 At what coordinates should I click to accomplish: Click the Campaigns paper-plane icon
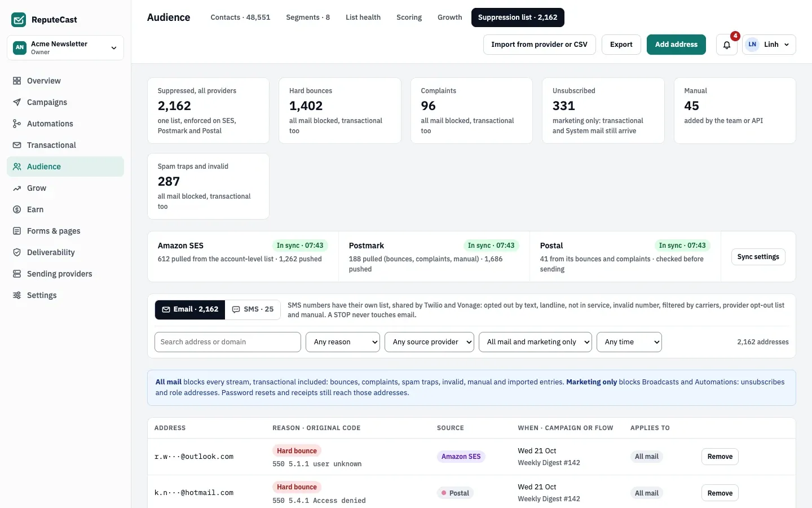(17, 102)
